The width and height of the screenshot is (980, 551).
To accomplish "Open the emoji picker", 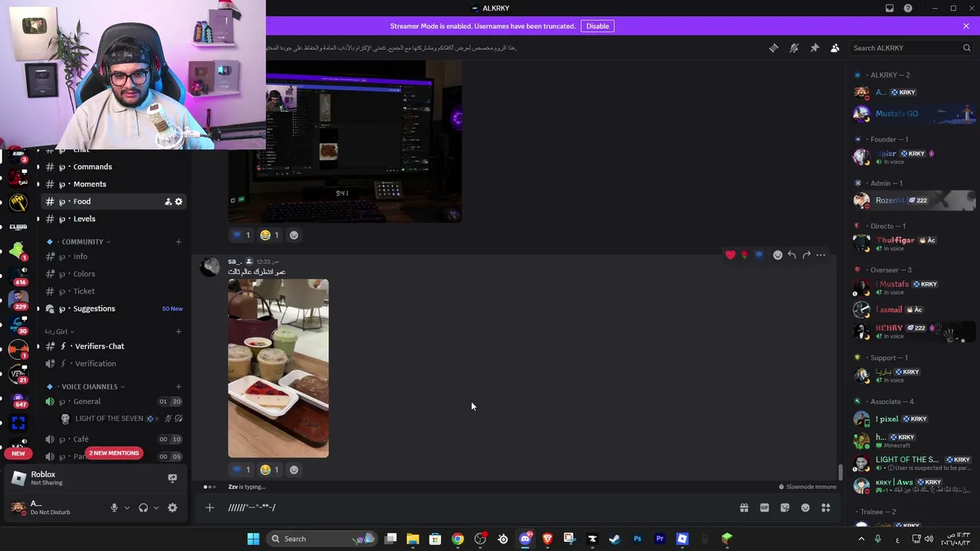I will [805, 507].
